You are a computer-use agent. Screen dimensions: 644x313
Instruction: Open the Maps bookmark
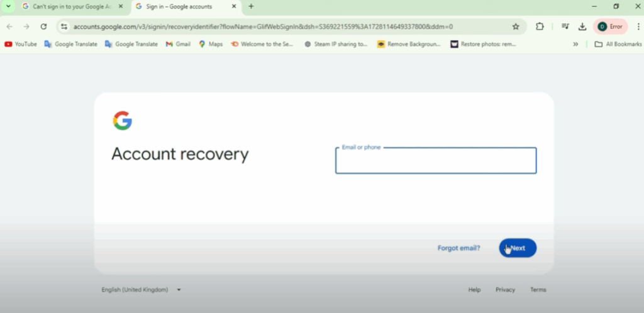[x=211, y=44]
